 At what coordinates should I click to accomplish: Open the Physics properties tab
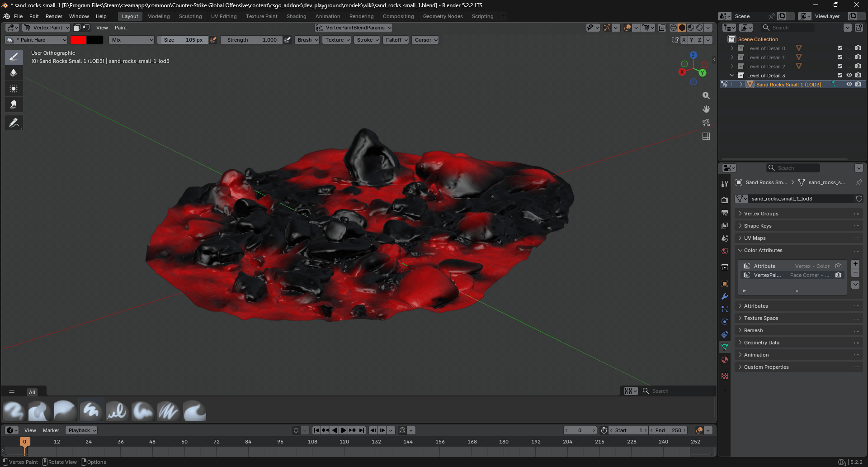tap(725, 322)
